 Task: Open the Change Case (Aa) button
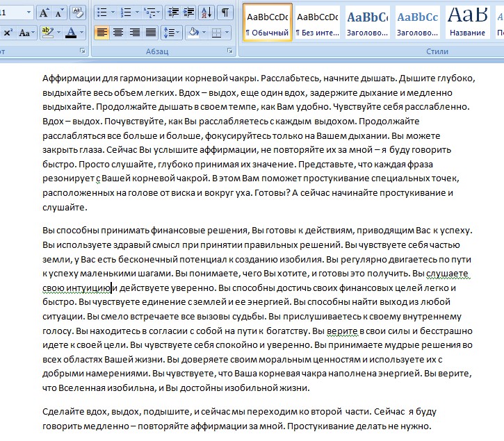pyautogui.click(x=25, y=33)
